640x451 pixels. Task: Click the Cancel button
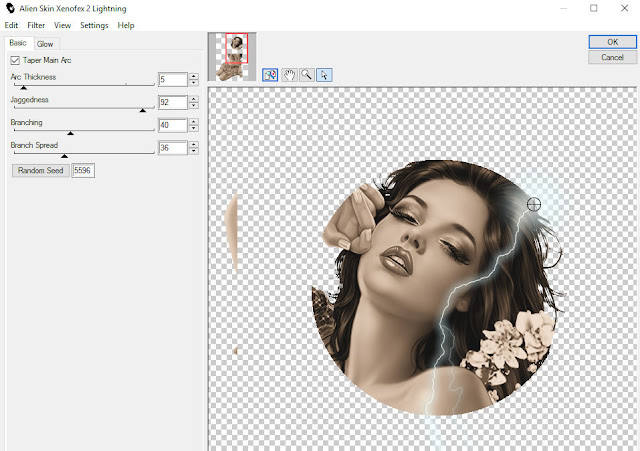coord(612,58)
